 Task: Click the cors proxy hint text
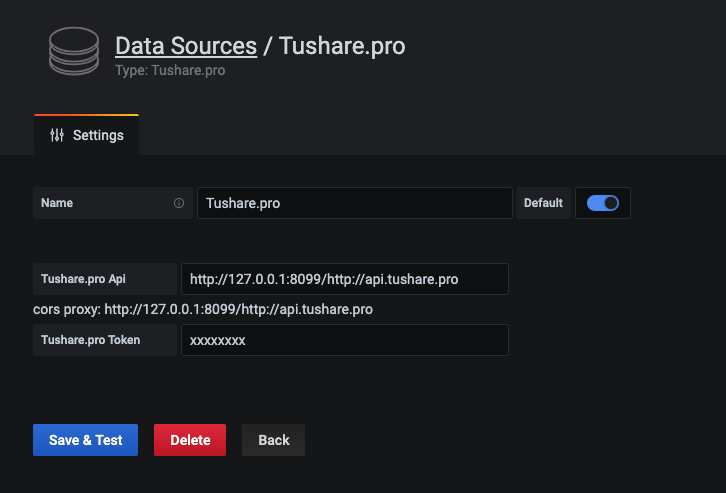[203, 309]
